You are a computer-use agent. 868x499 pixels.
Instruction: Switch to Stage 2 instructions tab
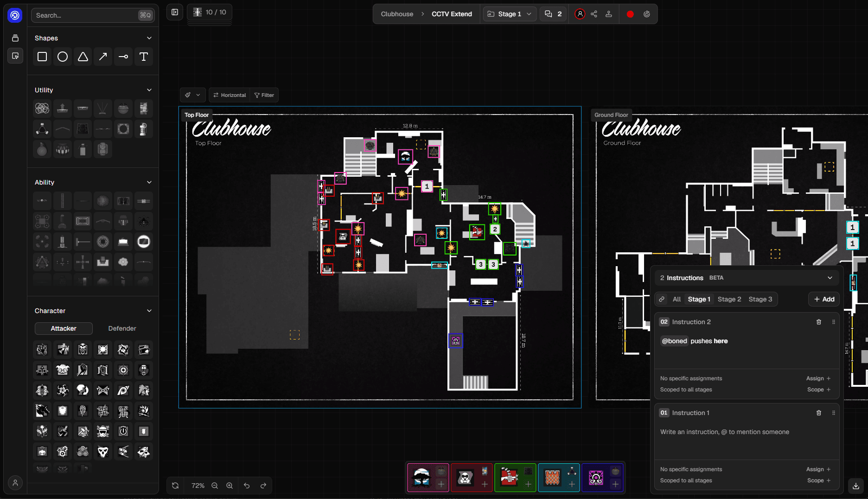pos(729,299)
